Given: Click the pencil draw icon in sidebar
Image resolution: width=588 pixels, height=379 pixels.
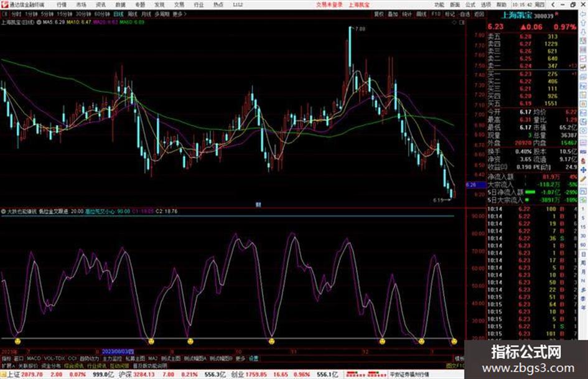Looking at the screenshot, I should [583, 180].
